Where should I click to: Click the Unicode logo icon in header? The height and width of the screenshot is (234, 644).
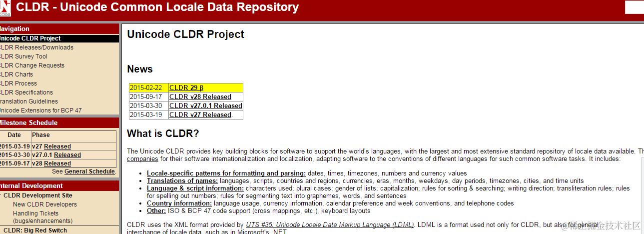click(4, 8)
